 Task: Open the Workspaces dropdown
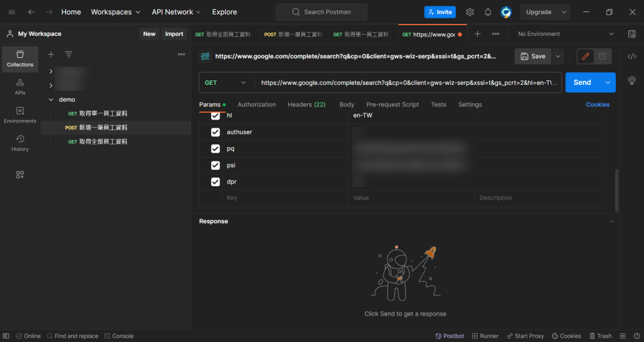(116, 13)
